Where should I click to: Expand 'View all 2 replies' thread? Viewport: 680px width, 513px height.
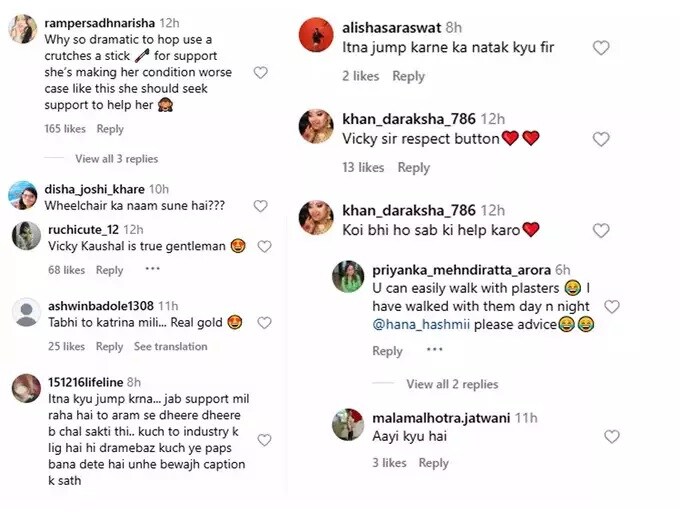click(x=452, y=384)
